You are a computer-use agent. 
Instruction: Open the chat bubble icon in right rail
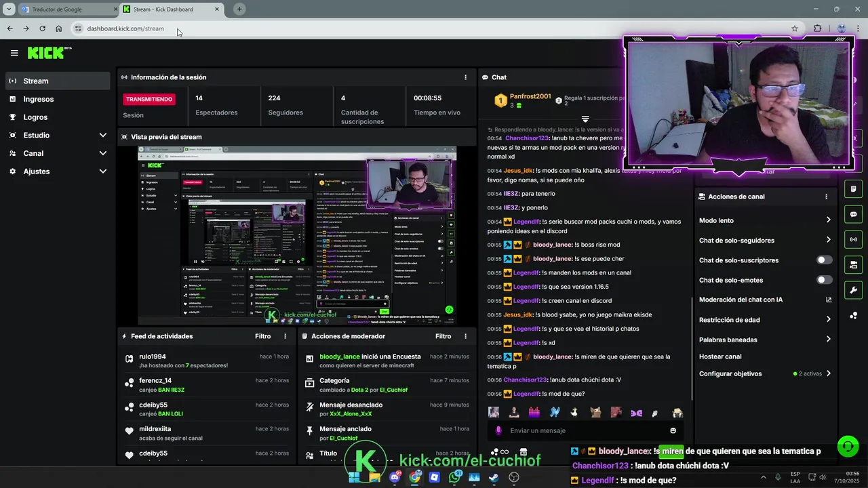pos(853,214)
